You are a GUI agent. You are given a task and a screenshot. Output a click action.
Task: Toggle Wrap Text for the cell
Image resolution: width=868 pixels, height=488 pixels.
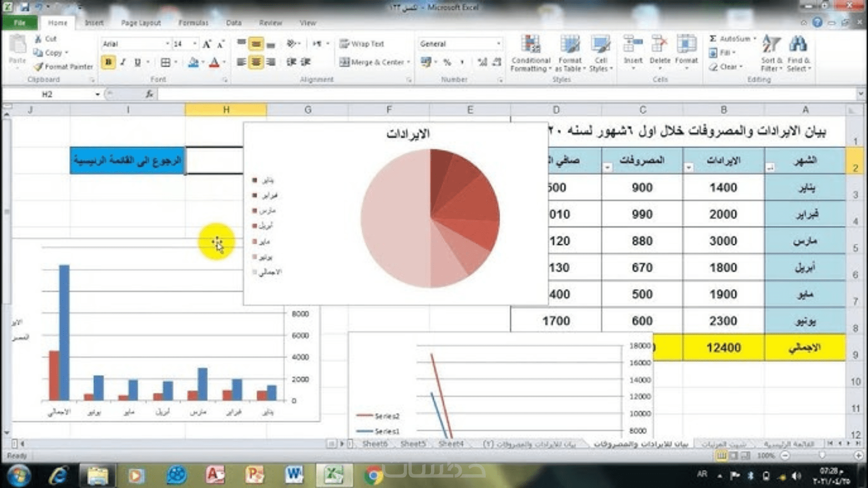(x=362, y=44)
